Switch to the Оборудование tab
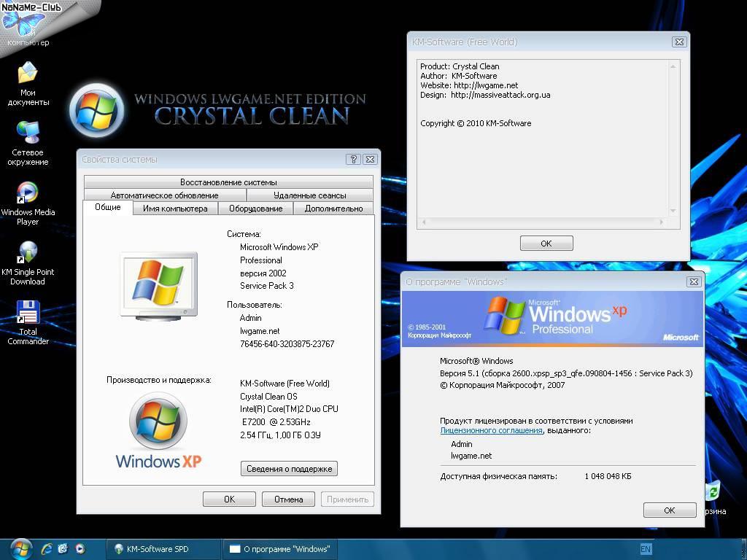747x560 pixels. point(255,209)
